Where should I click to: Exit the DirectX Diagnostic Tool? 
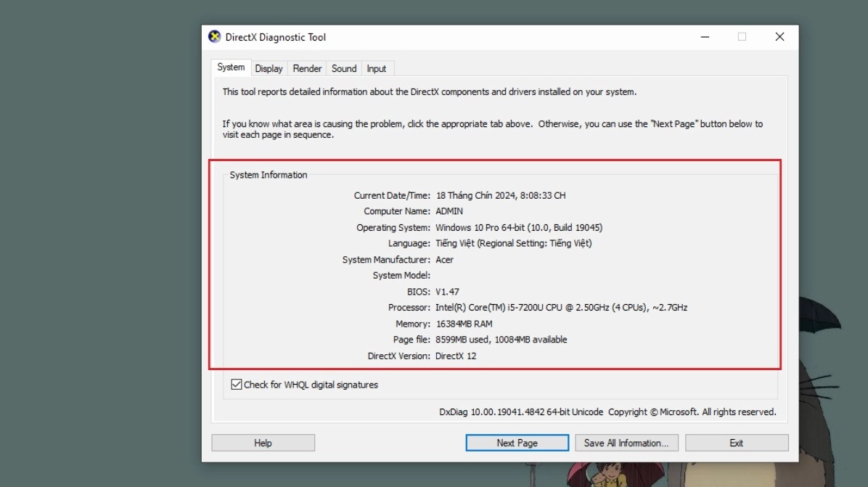[x=737, y=442]
